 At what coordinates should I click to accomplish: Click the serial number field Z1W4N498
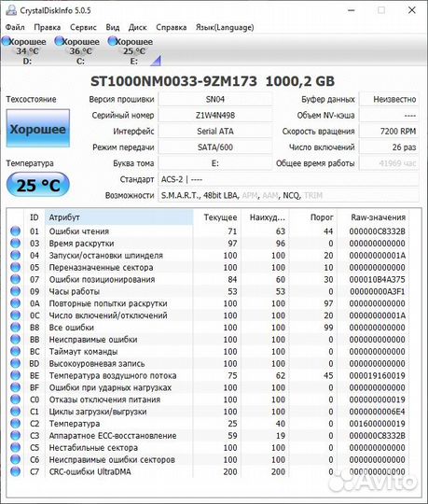point(215,116)
